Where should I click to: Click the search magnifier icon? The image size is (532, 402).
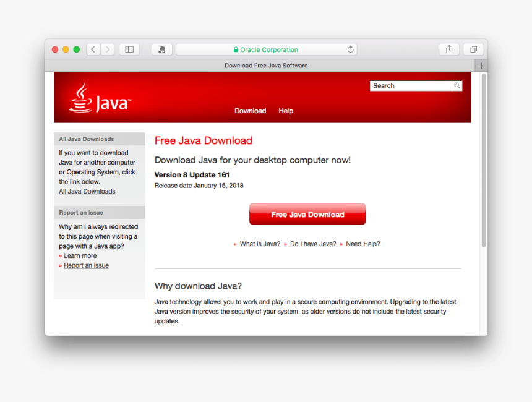pyautogui.click(x=457, y=86)
